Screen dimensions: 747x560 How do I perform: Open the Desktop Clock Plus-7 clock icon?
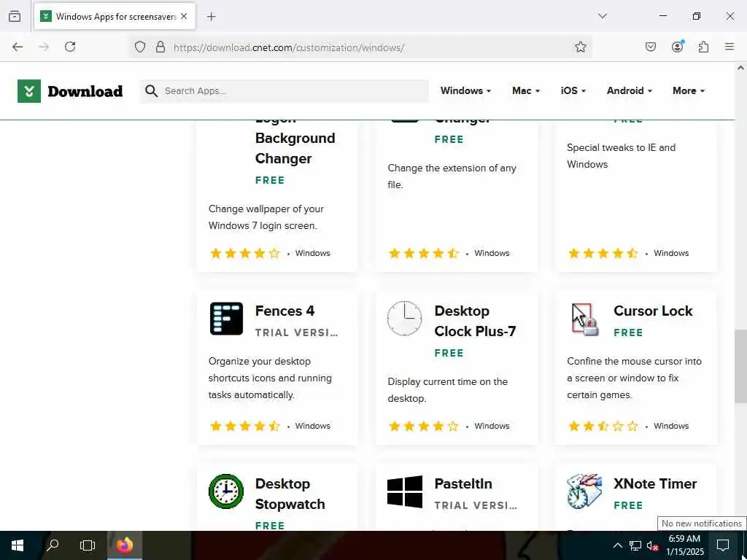point(404,319)
